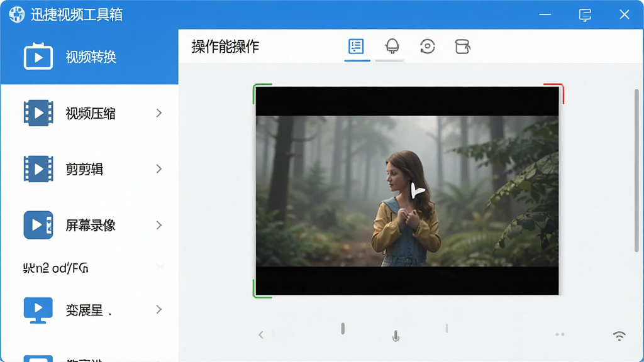Open the 视频压缩 section

89,113
